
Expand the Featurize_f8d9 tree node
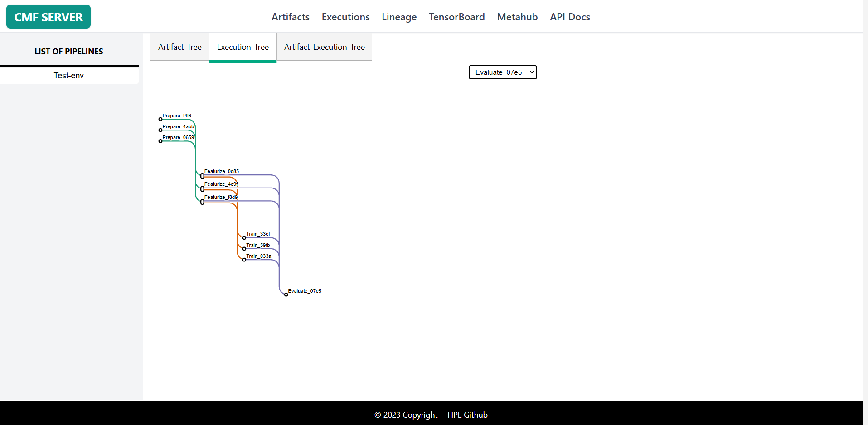click(202, 201)
